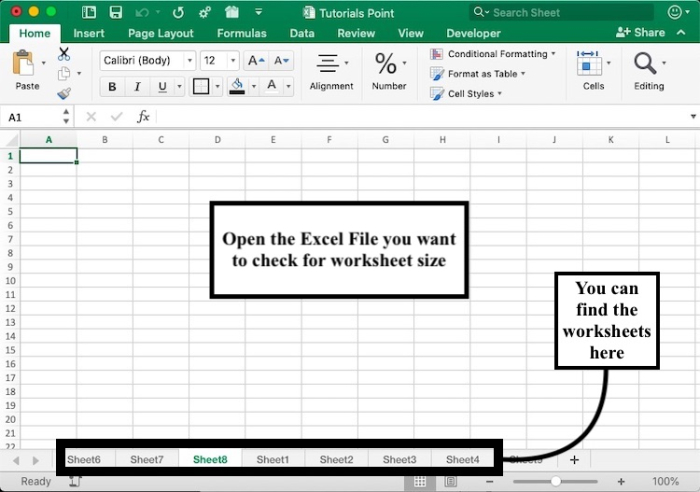Open the font name Calibri dropdown

[190, 60]
